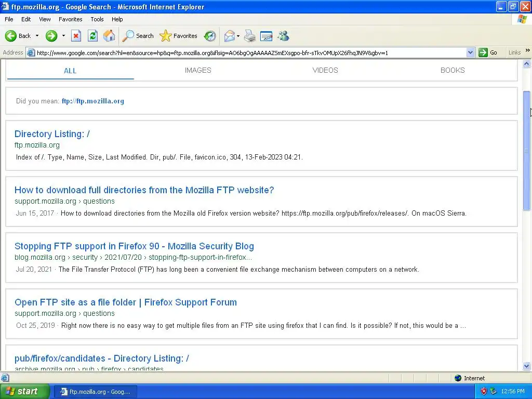Click the vertical scrollbar thumb
532x399 pixels.
coord(527,151)
